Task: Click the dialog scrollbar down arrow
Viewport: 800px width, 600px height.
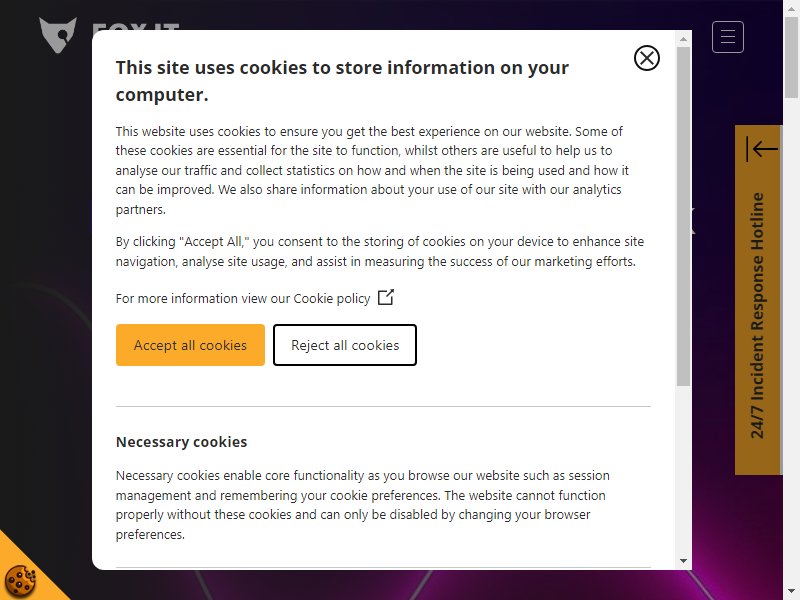Action: (x=683, y=561)
